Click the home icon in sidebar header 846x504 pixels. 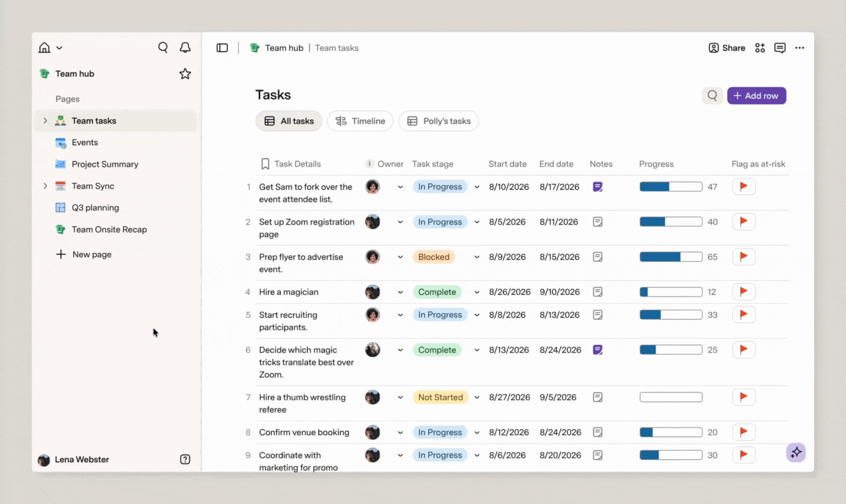(x=44, y=48)
